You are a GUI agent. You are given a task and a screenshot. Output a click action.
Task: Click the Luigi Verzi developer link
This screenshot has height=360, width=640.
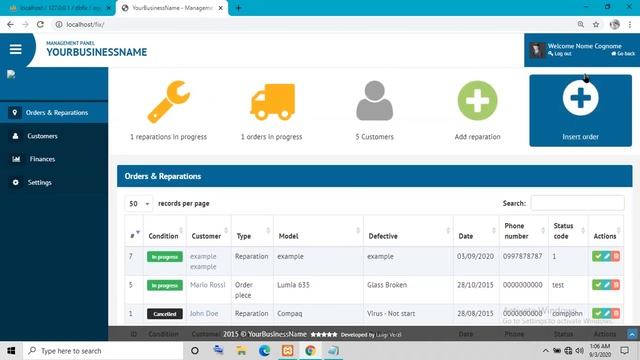[389, 335]
